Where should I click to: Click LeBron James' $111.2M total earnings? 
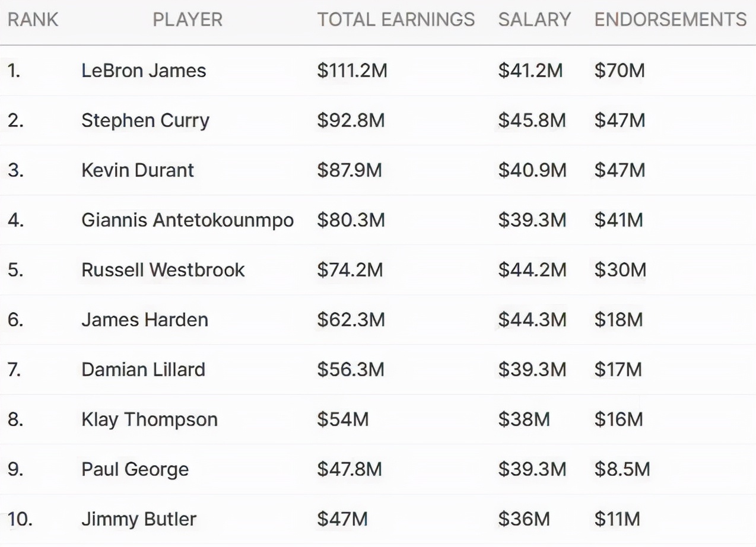click(352, 71)
